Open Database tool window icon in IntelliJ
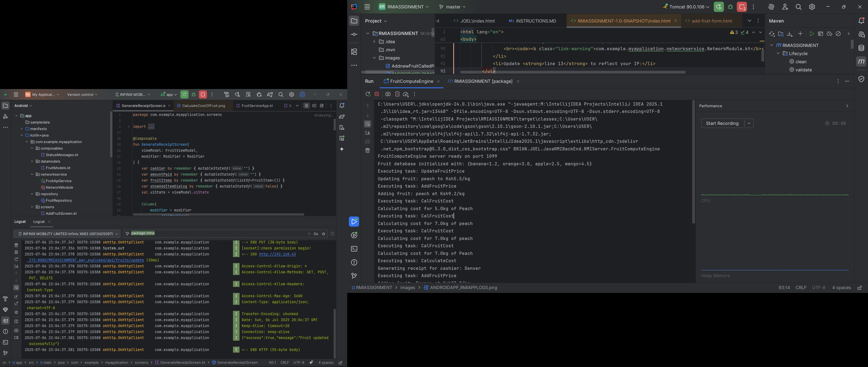 click(x=861, y=48)
